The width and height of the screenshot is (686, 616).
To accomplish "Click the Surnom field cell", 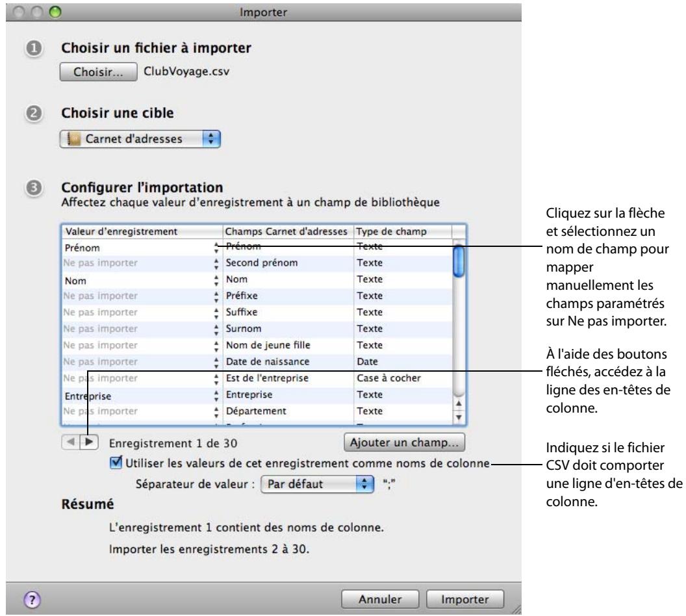I will tap(288, 329).
